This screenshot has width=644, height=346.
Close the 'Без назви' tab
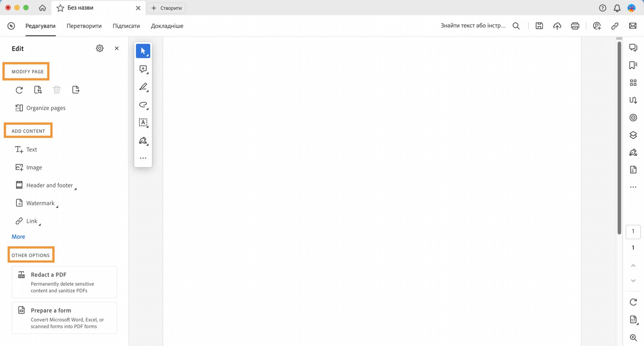[138, 8]
